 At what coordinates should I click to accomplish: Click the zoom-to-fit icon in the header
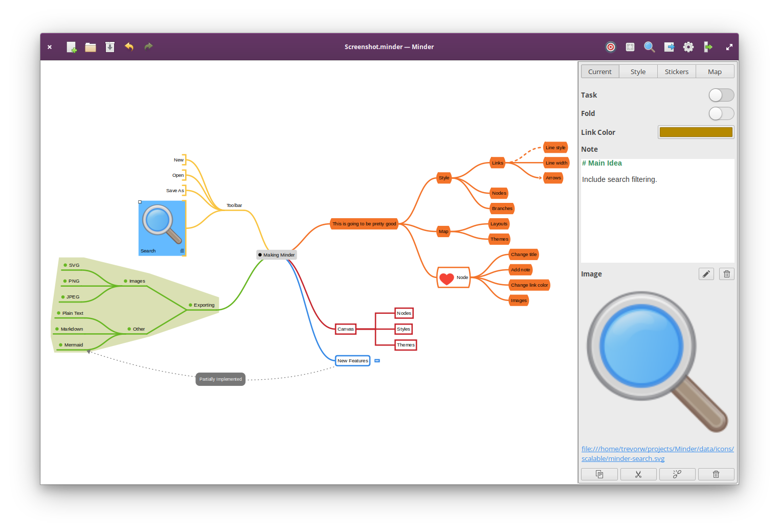point(630,47)
